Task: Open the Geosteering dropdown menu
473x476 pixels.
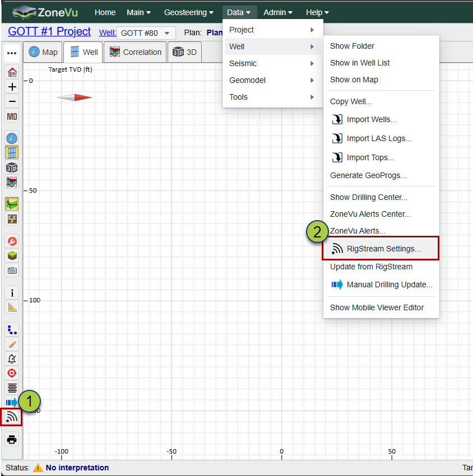Action: (x=189, y=12)
